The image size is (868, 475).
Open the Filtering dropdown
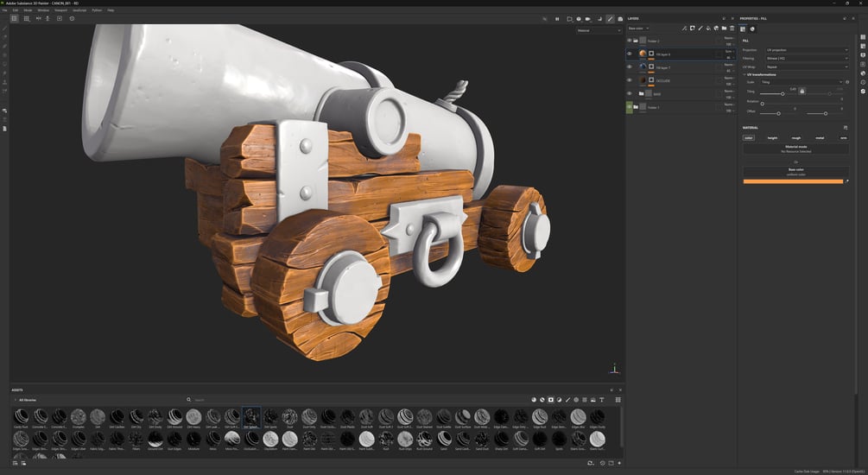coord(807,58)
